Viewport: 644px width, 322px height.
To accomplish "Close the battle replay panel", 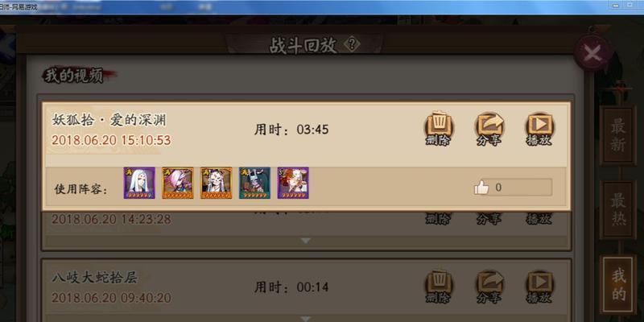I will 592,53.
